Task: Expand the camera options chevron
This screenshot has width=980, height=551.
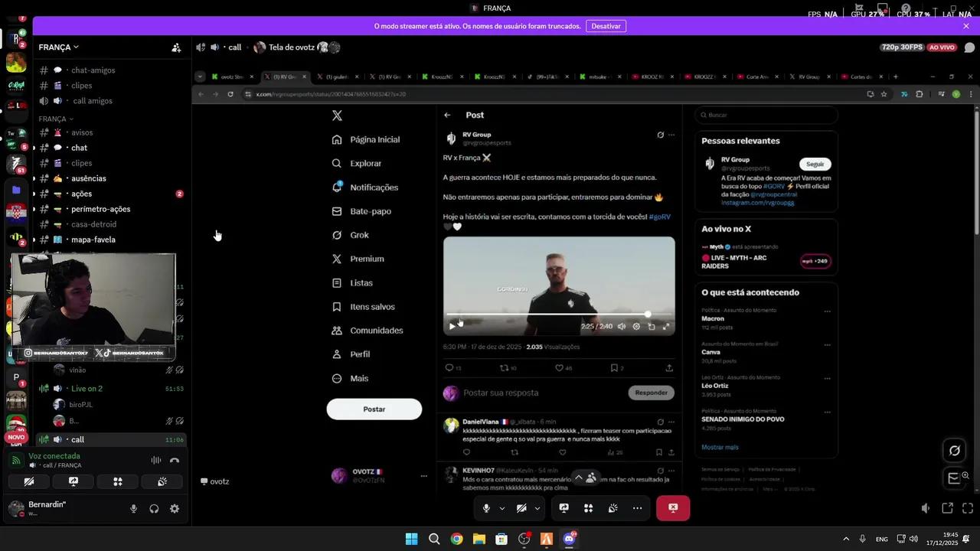Action: 537,507
